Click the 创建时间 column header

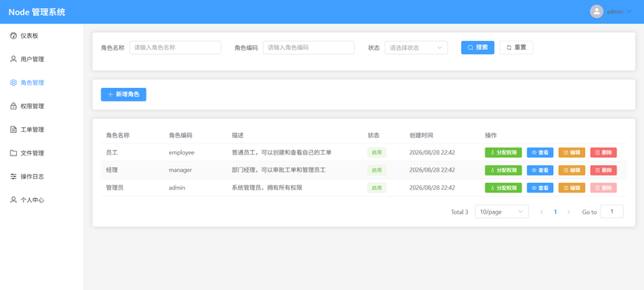click(x=421, y=135)
